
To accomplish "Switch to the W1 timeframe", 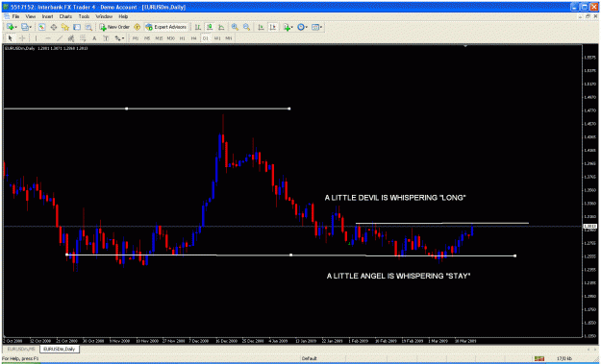I will [x=217, y=38].
